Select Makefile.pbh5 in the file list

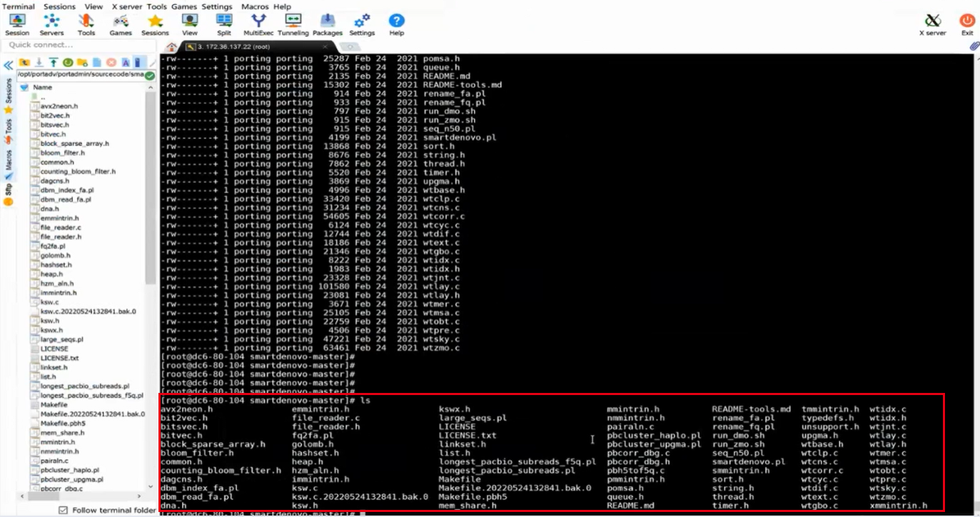(63, 423)
